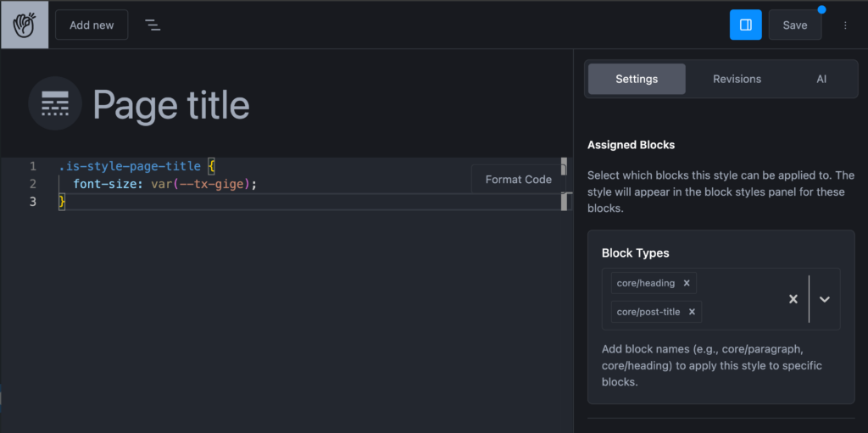Image resolution: width=868 pixels, height=433 pixels.
Task: Click the code editor's vertical scrollbar
Action: pos(564,202)
